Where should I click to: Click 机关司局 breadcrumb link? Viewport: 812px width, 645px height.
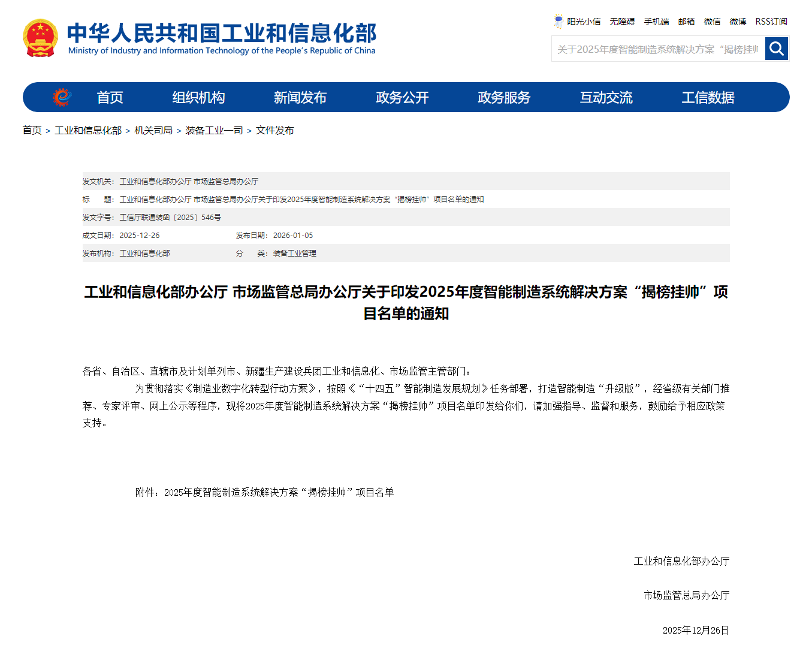pyautogui.click(x=153, y=130)
